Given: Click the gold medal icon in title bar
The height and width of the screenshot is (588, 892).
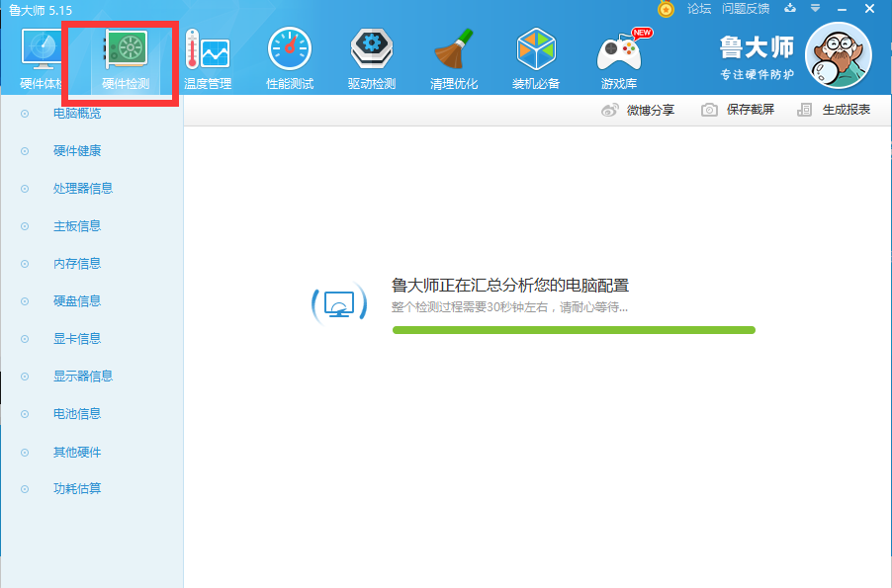Looking at the screenshot, I should pos(666,9).
